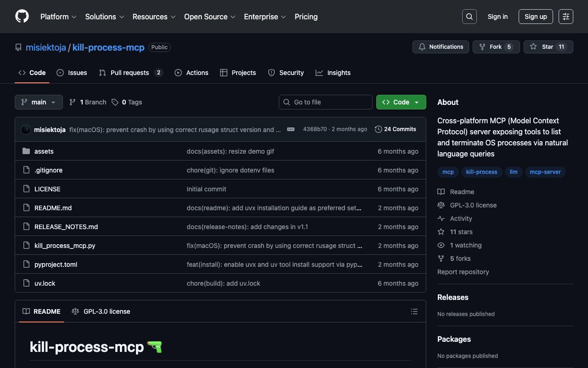The height and width of the screenshot is (368, 588).
Task: Switch to the Pull requests tab
Action: point(130,73)
